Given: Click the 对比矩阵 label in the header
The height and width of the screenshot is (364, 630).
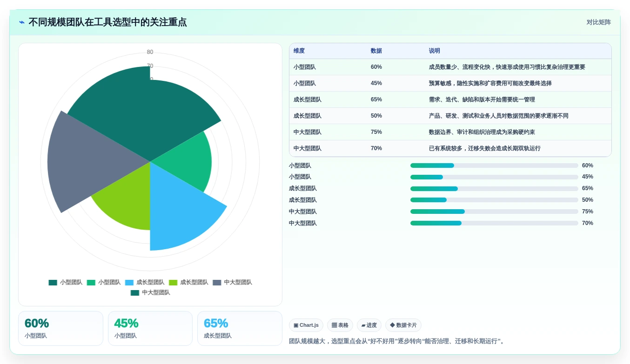Looking at the screenshot, I should (x=598, y=22).
